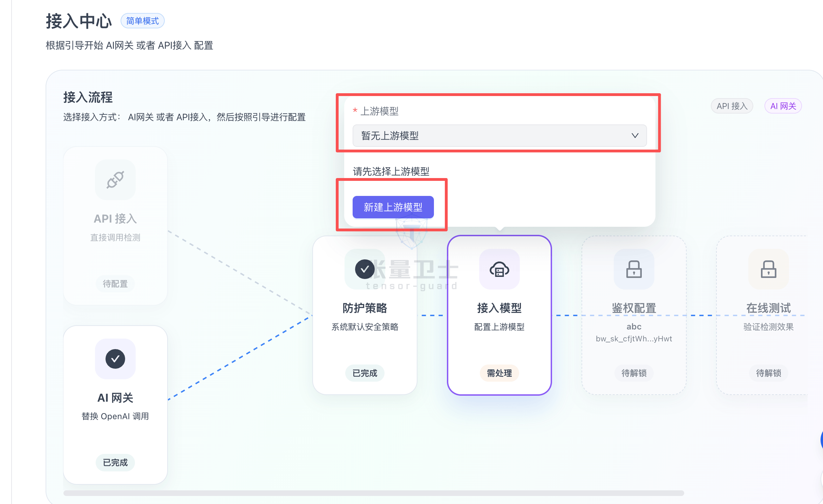The image size is (823, 504).
Task: Click the 待解锁 status on 鉴权配置 card
Action: [x=634, y=373]
